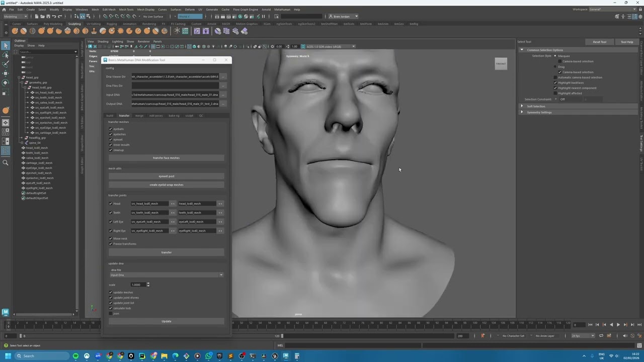Screen dimensions: 644x362
Task: Open the dna file Input Dna dropdown
Action: (167, 275)
